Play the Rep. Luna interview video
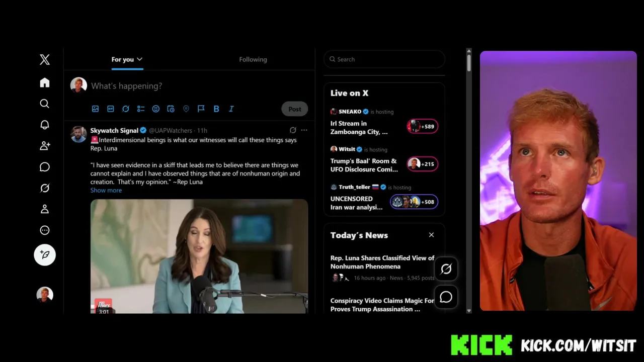The width and height of the screenshot is (644, 362). [199, 256]
